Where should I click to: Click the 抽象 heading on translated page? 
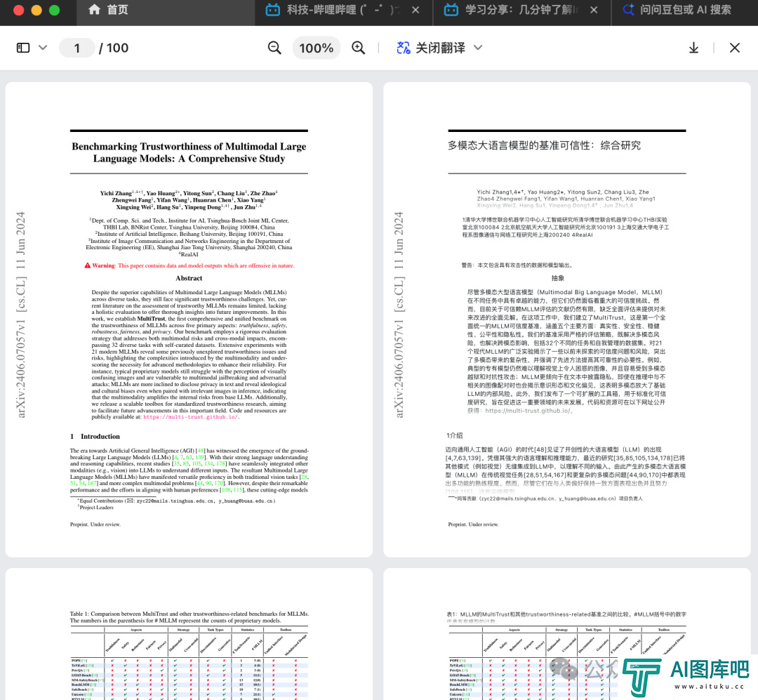[558, 278]
